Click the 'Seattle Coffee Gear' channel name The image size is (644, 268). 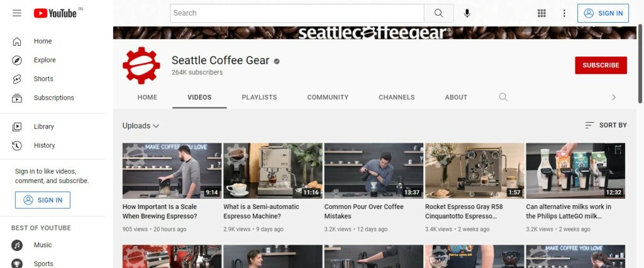click(221, 60)
